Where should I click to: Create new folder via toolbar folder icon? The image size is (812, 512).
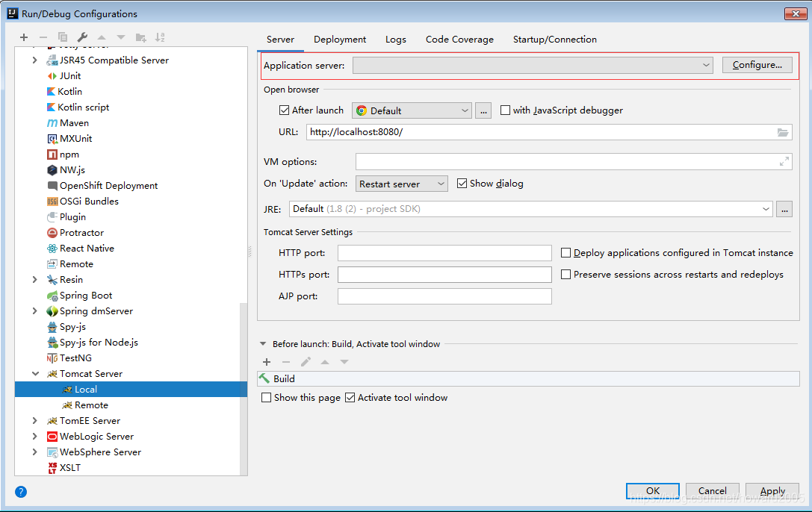(x=141, y=37)
